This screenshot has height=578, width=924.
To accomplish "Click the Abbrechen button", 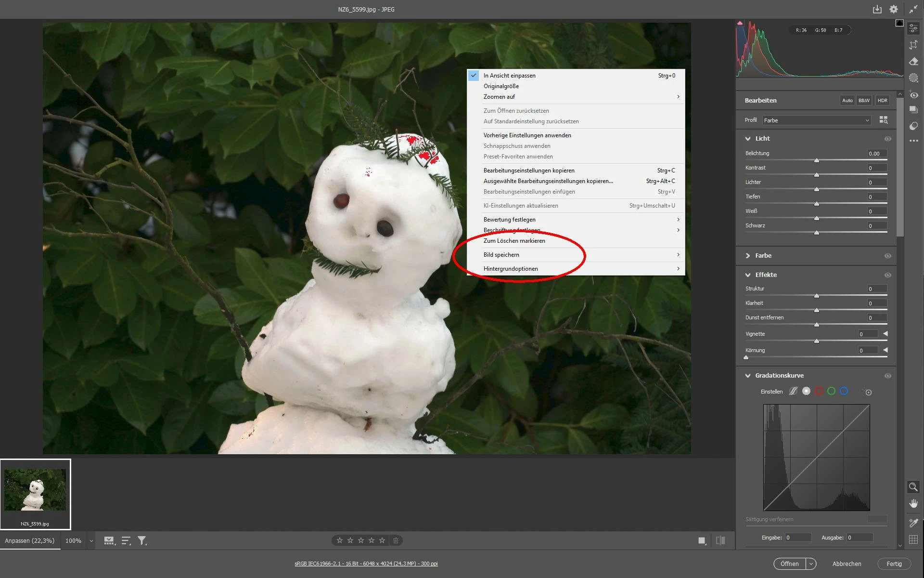I will [x=847, y=564].
